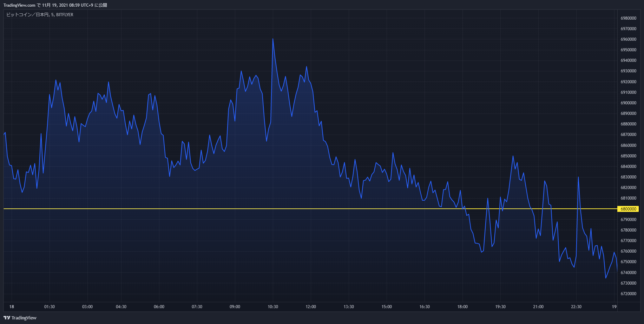Click the 09:00 time axis label
Viewport: 644px width, 324px height.
[x=235, y=307]
